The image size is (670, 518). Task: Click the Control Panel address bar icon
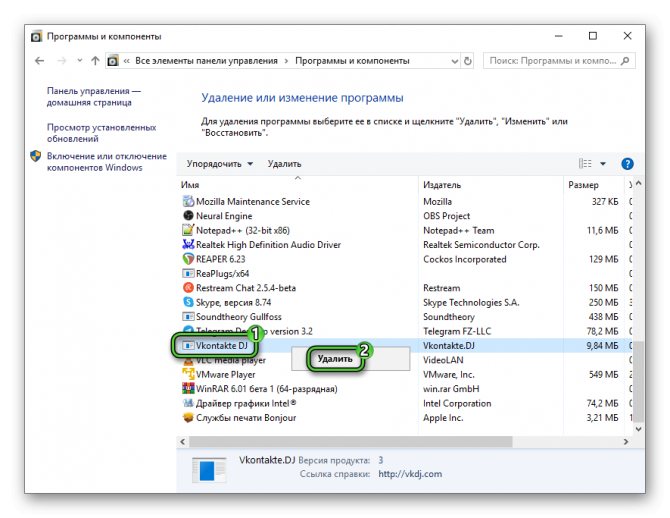[x=112, y=61]
